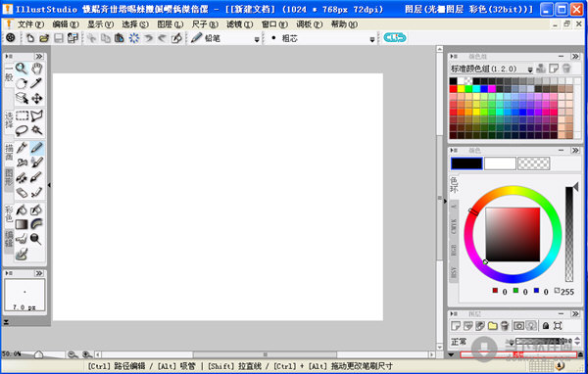
Task: Click zoom out button below canvas
Action: point(73,354)
